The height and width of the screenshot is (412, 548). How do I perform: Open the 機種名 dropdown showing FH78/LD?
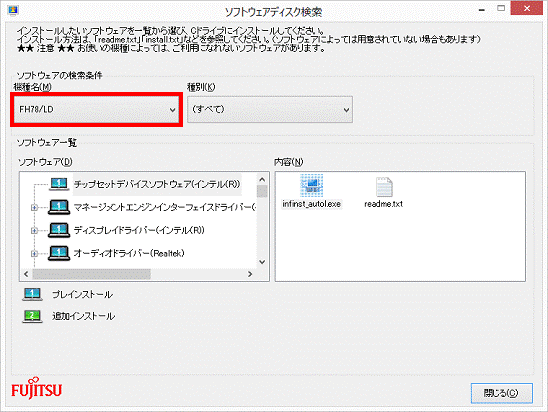96,109
